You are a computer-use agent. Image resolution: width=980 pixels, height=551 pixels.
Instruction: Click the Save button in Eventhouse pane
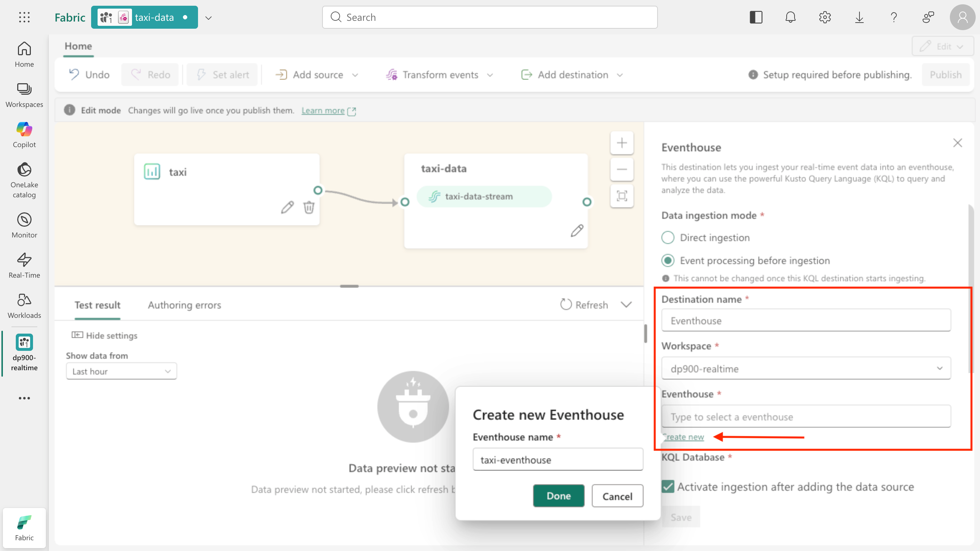tap(681, 517)
